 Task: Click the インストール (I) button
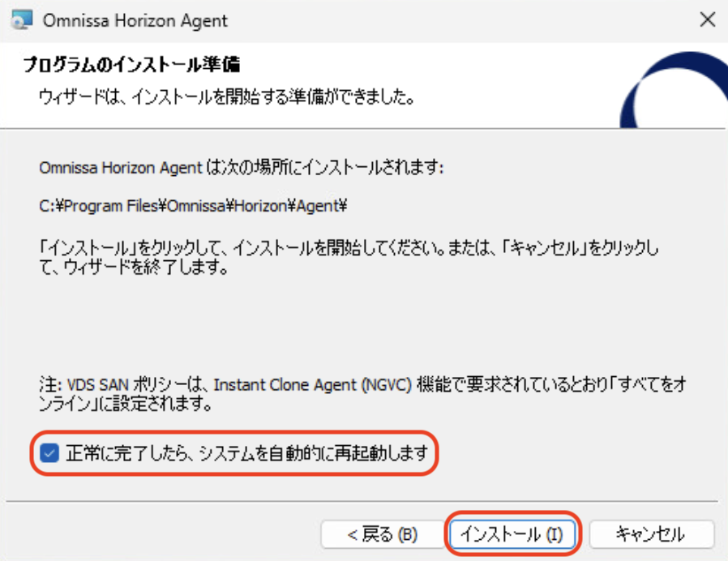pyautogui.click(x=512, y=534)
